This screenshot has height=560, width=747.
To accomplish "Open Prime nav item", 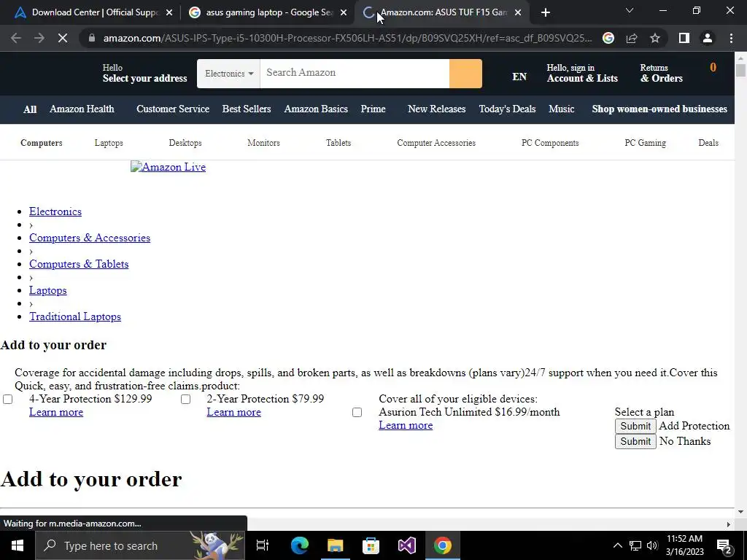I will pyautogui.click(x=373, y=109).
